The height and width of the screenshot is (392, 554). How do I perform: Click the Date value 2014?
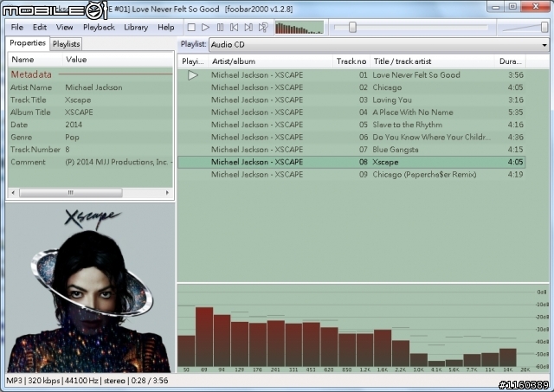point(74,125)
